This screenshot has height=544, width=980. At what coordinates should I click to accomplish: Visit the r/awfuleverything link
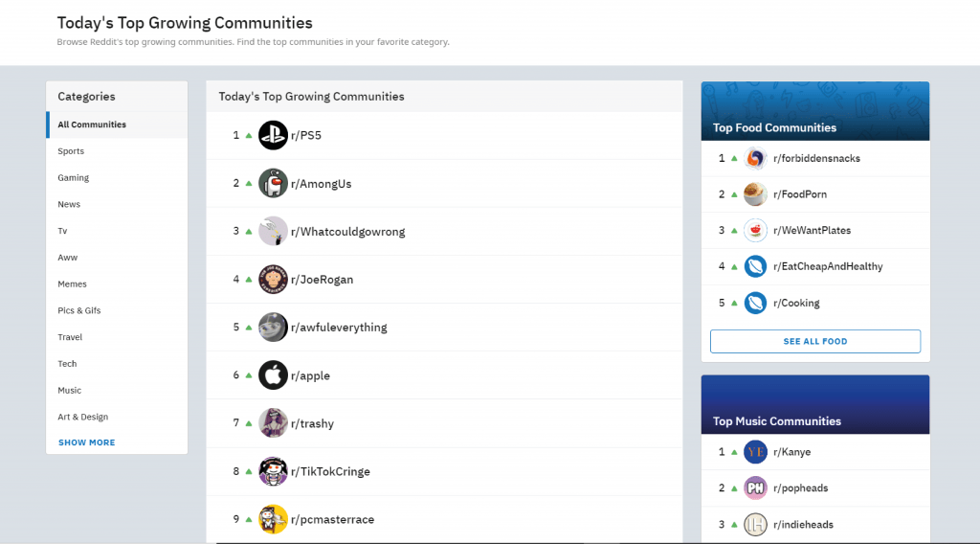tap(339, 328)
